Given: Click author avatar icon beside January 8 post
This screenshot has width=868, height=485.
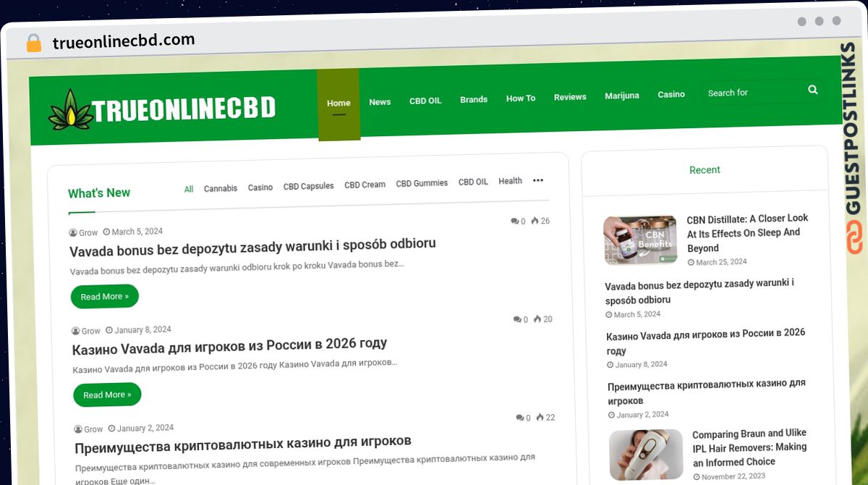Looking at the screenshot, I should [76, 331].
